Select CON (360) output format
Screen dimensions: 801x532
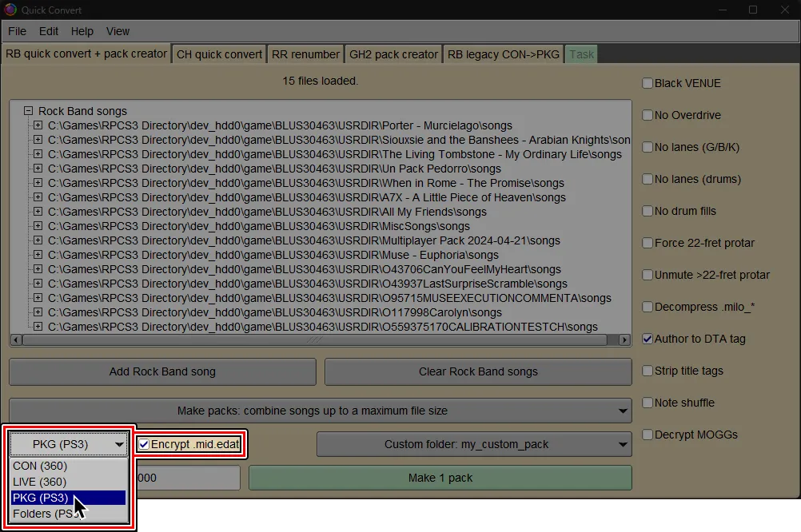tap(40, 466)
